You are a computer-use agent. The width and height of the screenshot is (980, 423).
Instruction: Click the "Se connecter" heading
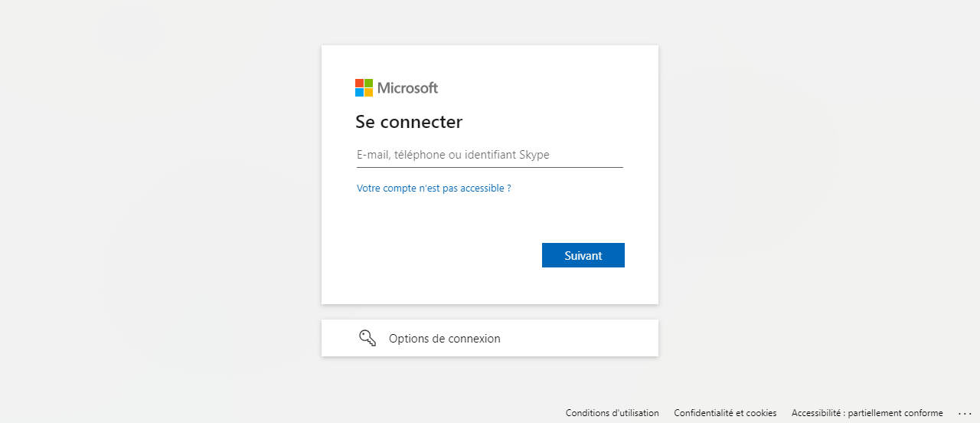[x=409, y=122]
